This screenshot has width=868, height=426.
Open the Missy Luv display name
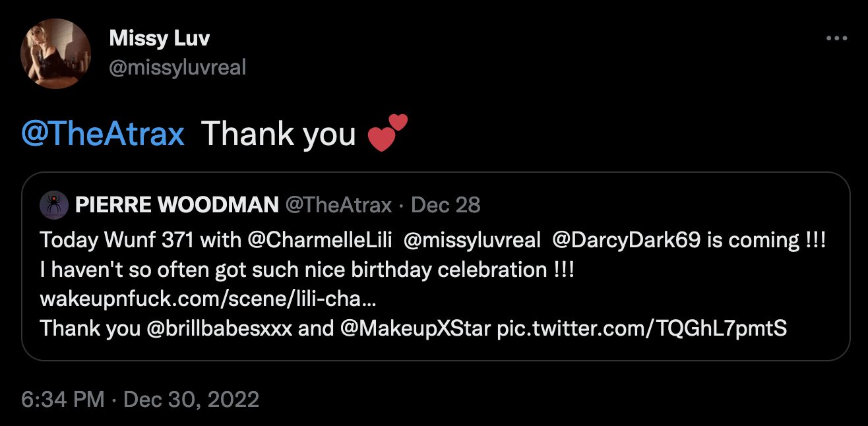(159, 38)
